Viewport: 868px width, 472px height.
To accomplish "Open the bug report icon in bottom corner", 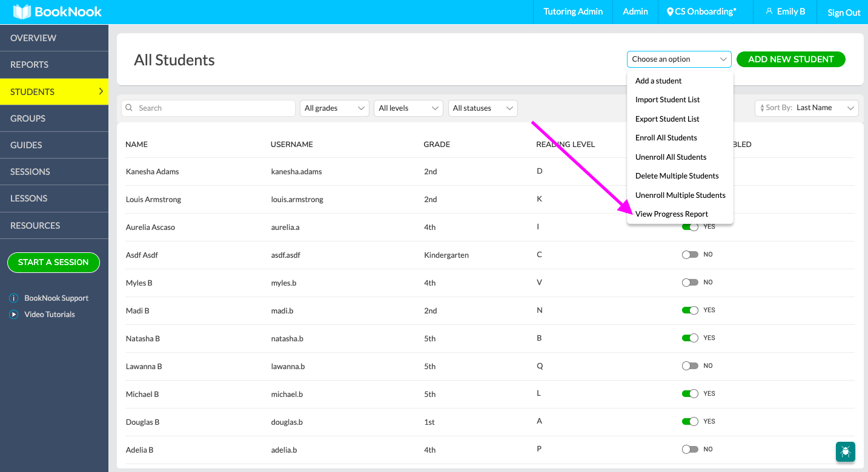I will [x=845, y=452].
